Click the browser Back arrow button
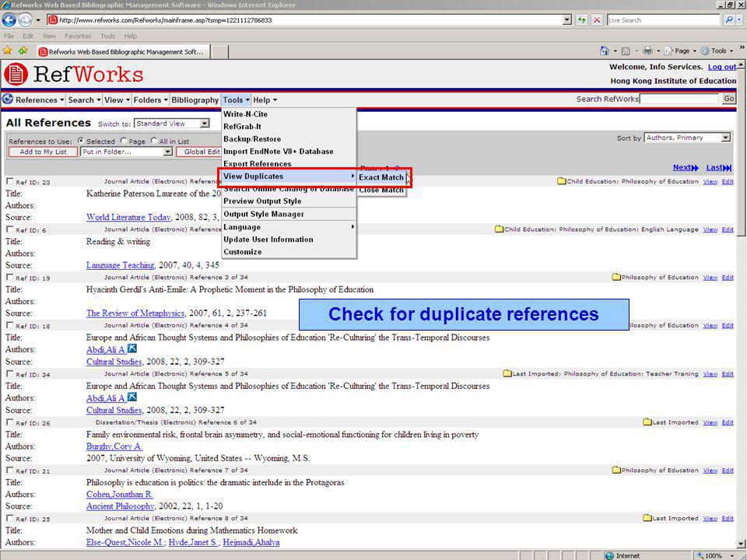747x560 pixels. (9, 20)
